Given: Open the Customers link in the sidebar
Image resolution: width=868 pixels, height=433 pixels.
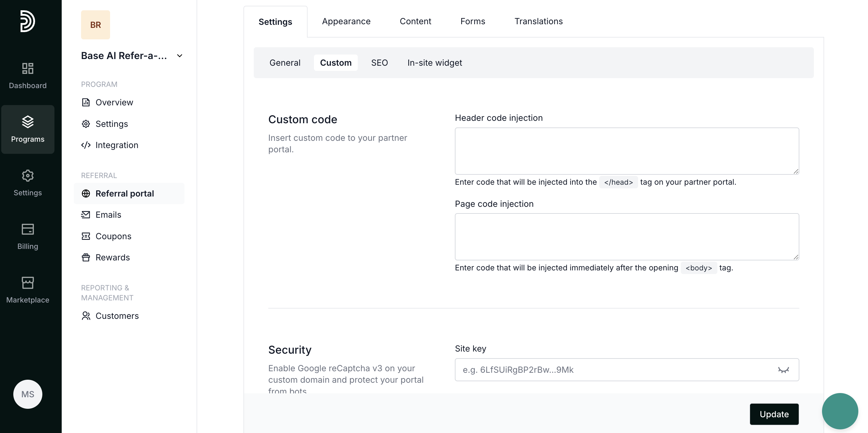Looking at the screenshot, I should (116, 316).
